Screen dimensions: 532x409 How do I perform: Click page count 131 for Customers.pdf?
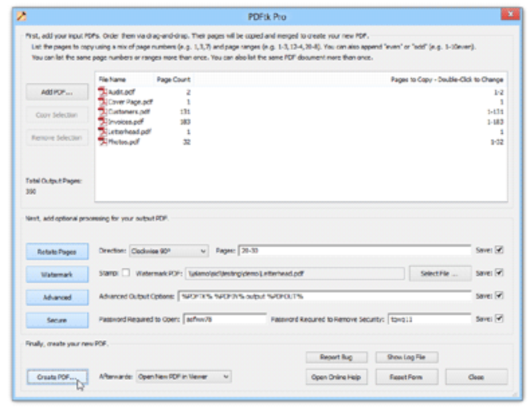coord(185,111)
